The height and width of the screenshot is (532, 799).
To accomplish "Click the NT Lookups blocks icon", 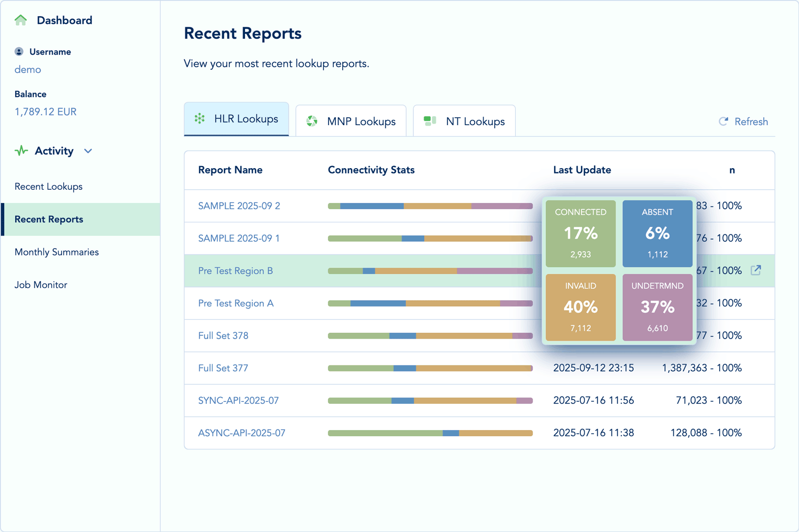I will click(x=429, y=120).
